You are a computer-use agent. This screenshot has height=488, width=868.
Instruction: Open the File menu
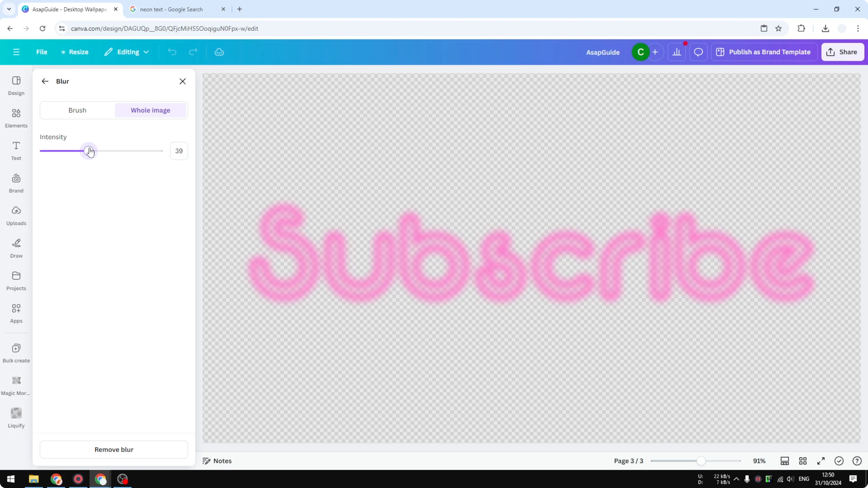click(42, 52)
